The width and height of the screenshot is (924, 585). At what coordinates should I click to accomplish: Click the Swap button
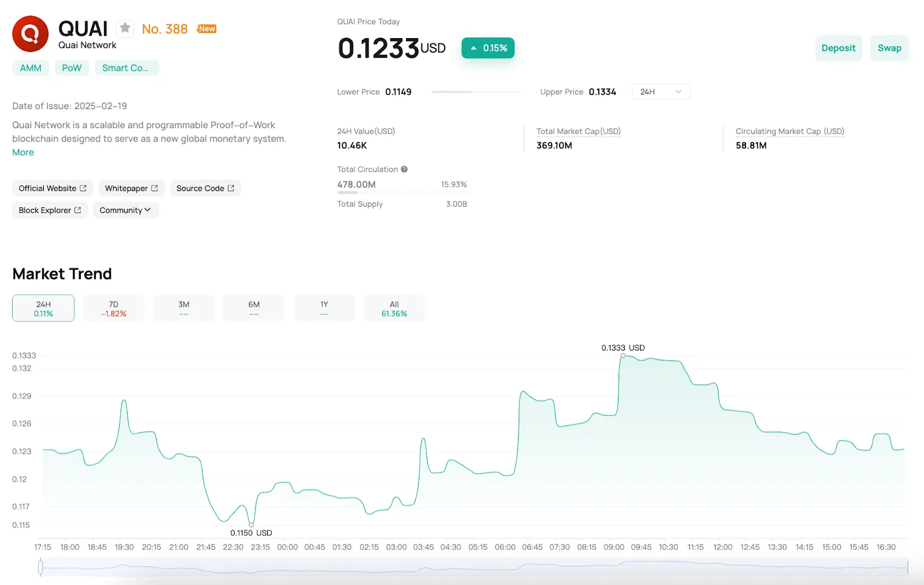[x=889, y=48]
